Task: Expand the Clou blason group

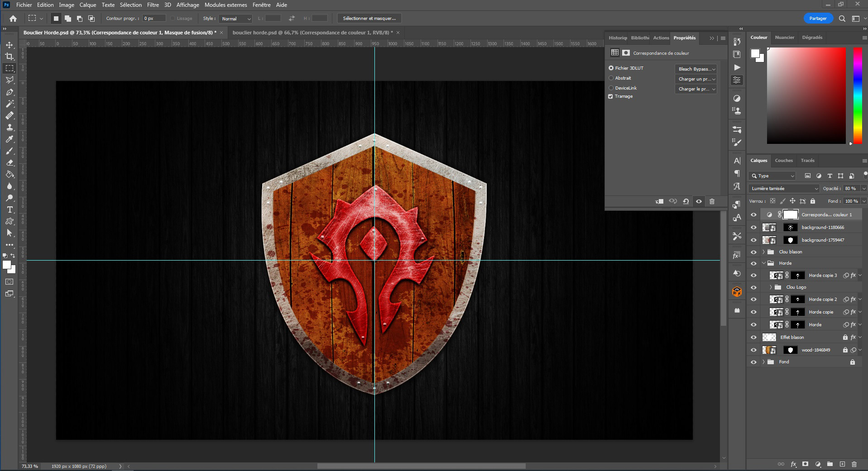Action: pos(764,252)
